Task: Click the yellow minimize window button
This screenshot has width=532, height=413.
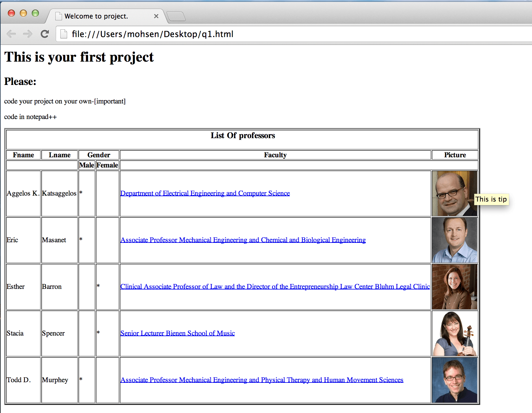Action: click(x=23, y=13)
